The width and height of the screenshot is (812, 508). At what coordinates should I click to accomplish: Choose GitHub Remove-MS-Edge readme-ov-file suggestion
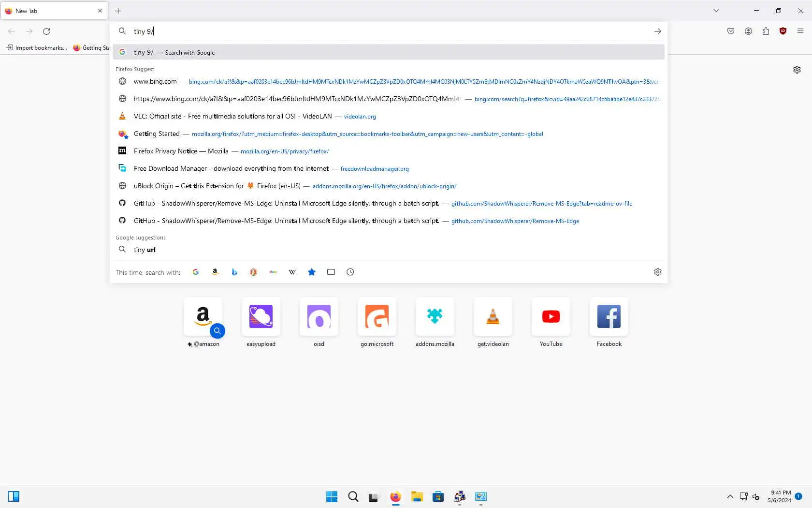[389, 203]
